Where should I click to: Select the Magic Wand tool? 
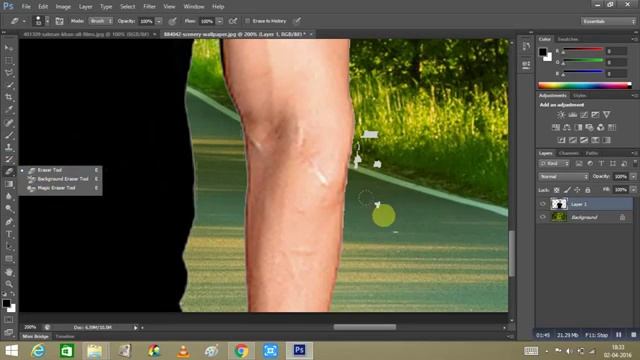(9, 85)
